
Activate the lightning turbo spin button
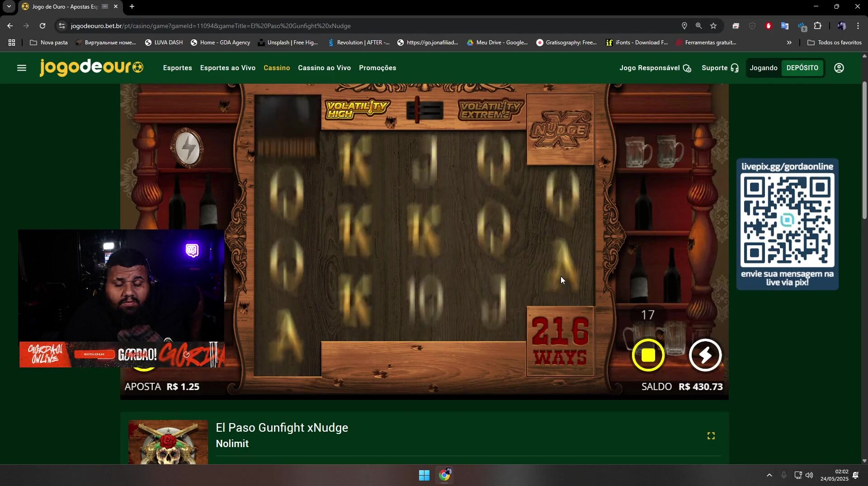[705, 355]
